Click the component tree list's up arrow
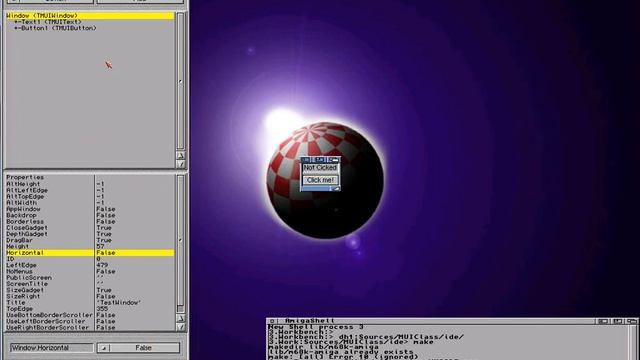Screen dimensions: 640x360 coord(181,156)
